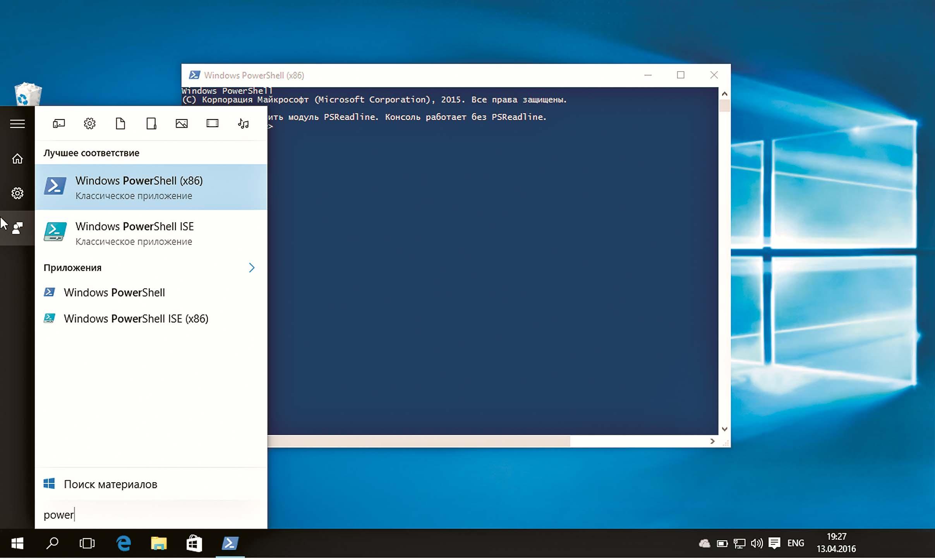Expand the Приложения section arrow
Screen dimensions: 935x560
point(251,268)
